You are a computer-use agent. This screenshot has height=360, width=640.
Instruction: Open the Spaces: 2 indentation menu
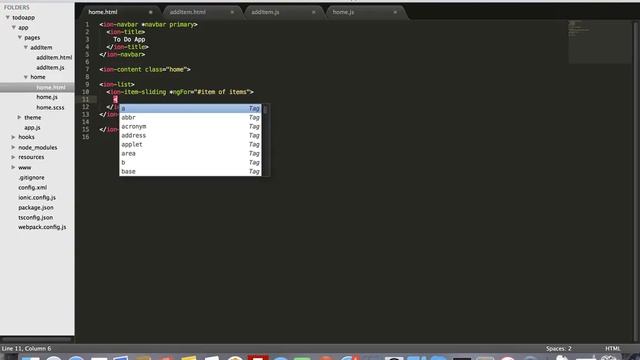(x=559, y=349)
